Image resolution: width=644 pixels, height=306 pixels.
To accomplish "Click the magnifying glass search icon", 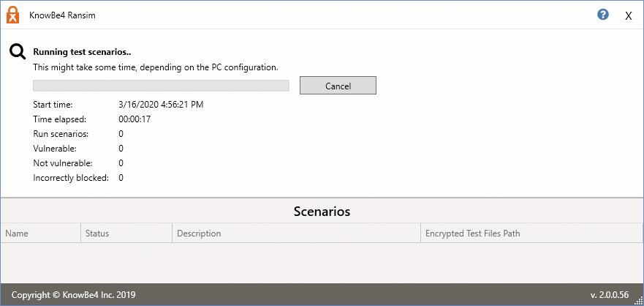I will click(x=18, y=52).
